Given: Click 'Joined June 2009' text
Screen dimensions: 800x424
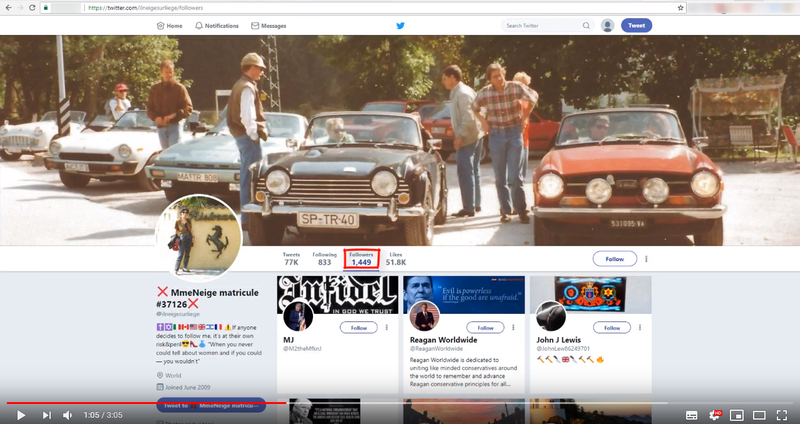Looking at the screenshot, I should point(187,387).
